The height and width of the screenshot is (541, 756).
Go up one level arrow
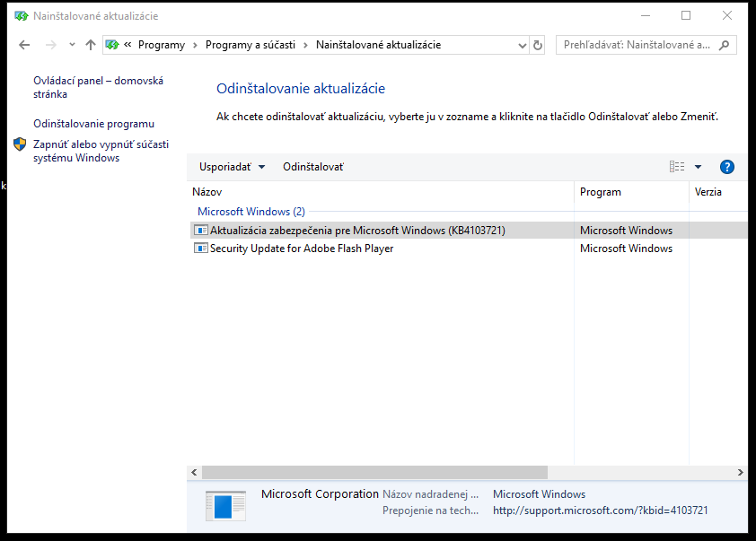(90, 45)
